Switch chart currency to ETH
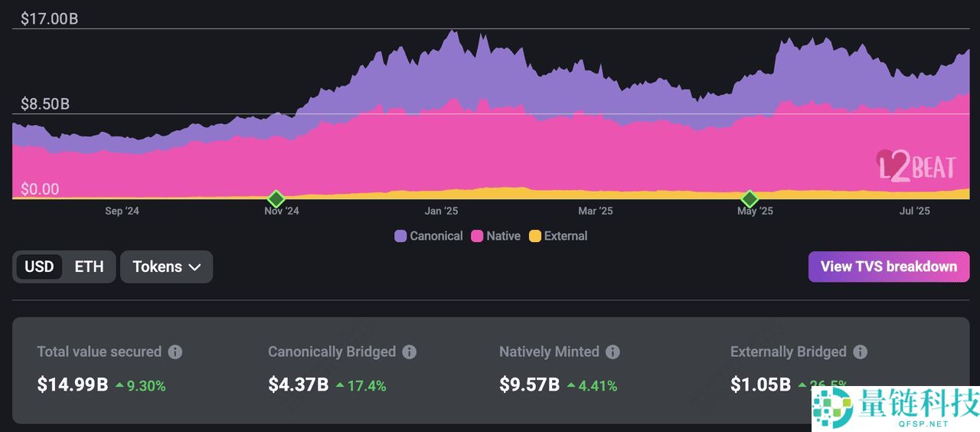980x432 pixels. coord(89,267)
